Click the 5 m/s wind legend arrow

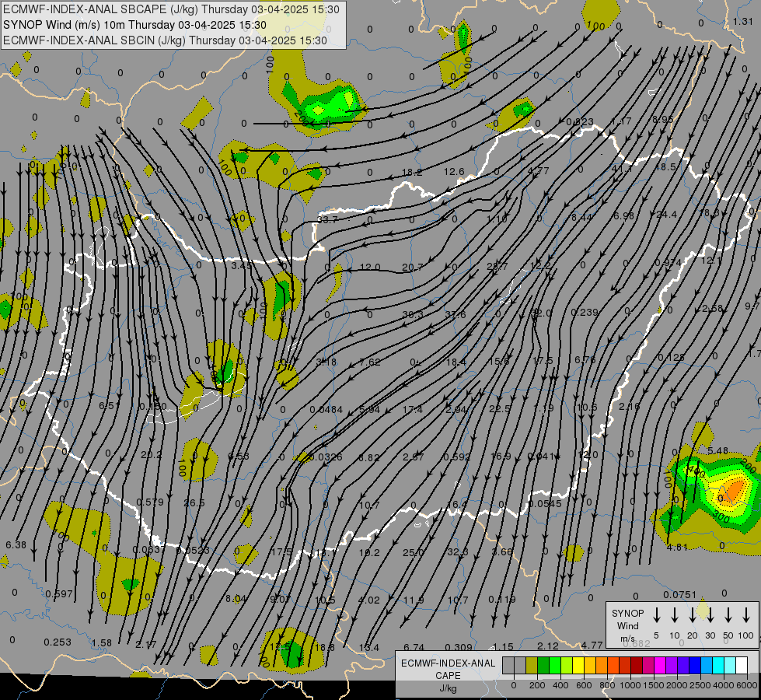657,615
